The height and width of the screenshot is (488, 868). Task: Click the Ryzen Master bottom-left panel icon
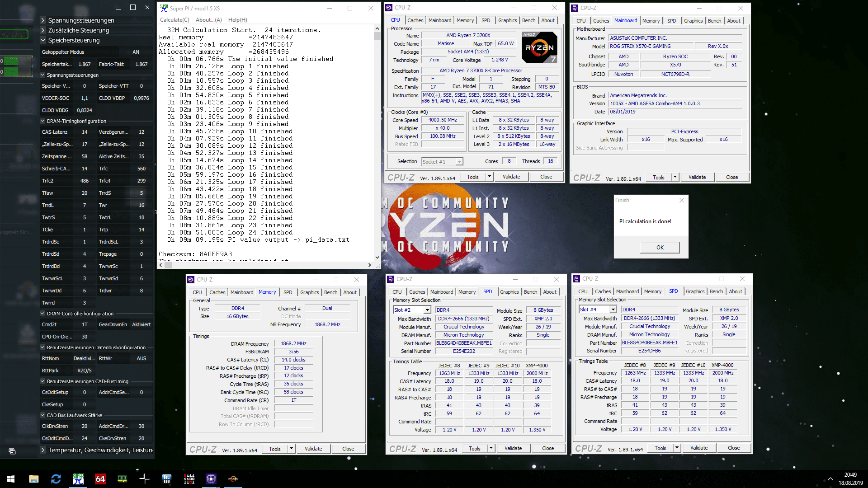click(12, 451)
